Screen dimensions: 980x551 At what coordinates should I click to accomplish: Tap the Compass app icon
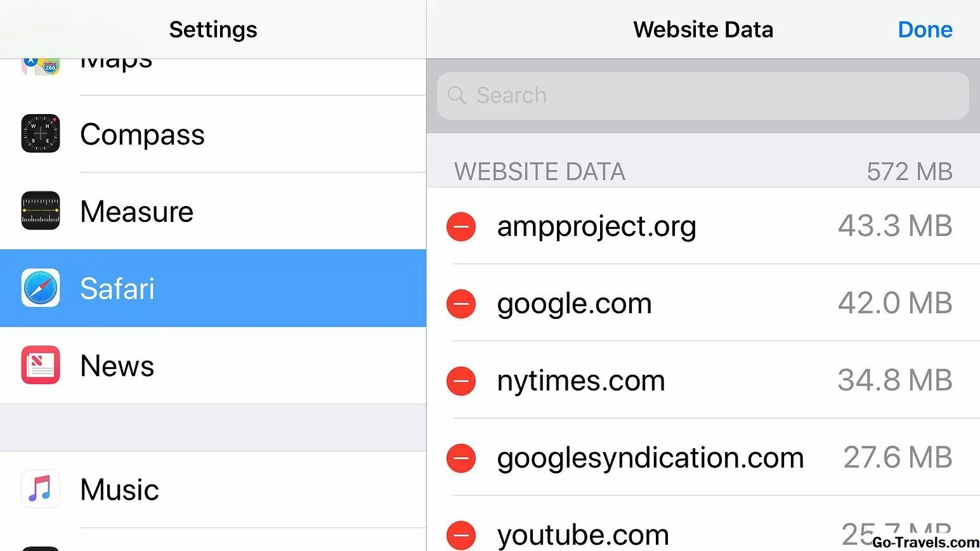tap(41, 134)
